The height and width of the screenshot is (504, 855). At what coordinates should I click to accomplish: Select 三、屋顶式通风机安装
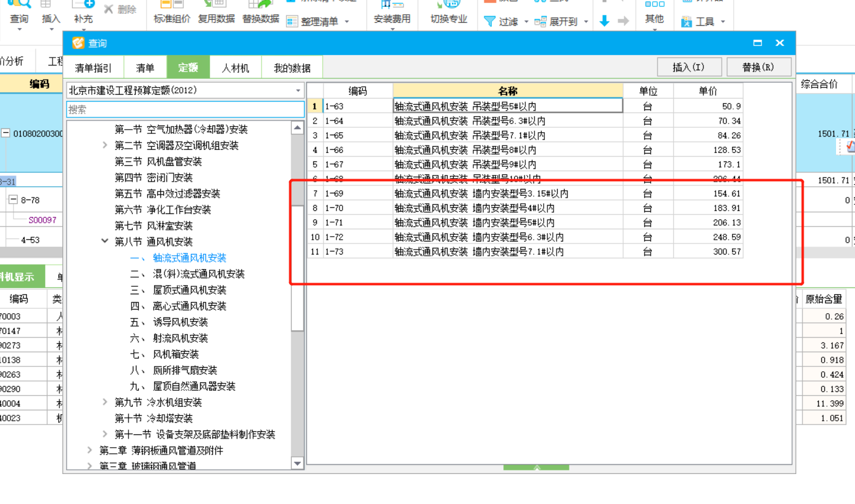[178, 290]
